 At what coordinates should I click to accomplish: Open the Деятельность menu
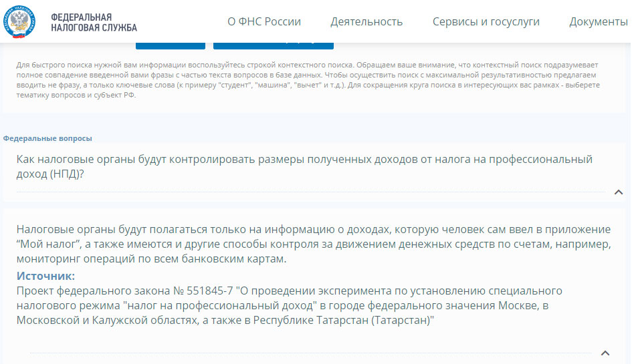(366, 22)
